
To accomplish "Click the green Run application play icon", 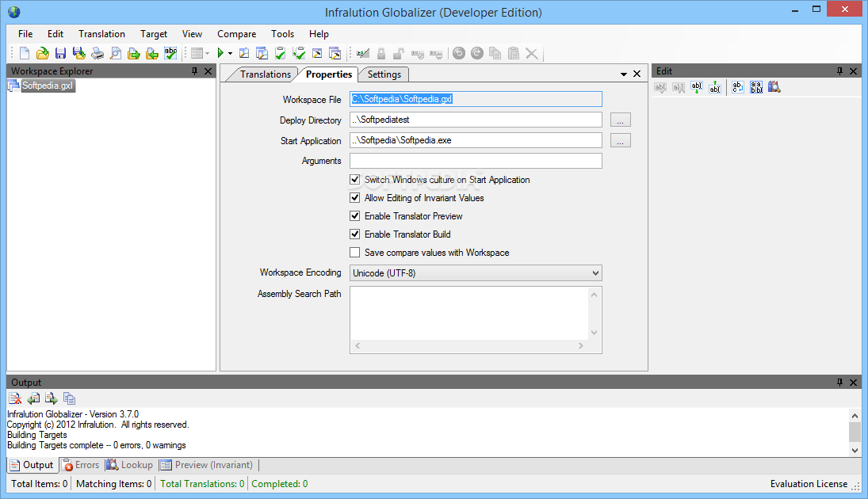I will (220, 53).
